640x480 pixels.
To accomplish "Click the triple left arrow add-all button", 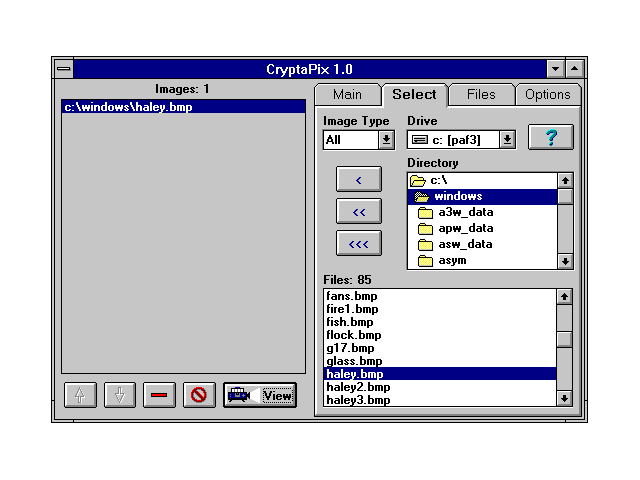I will click(360, 244).
